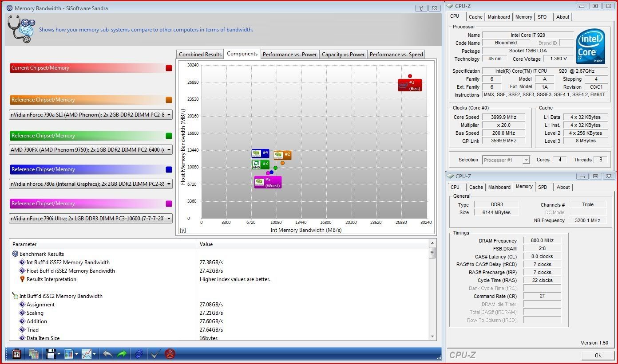
Task: Click the results list scroll down arrow
Action: [432, 337]
